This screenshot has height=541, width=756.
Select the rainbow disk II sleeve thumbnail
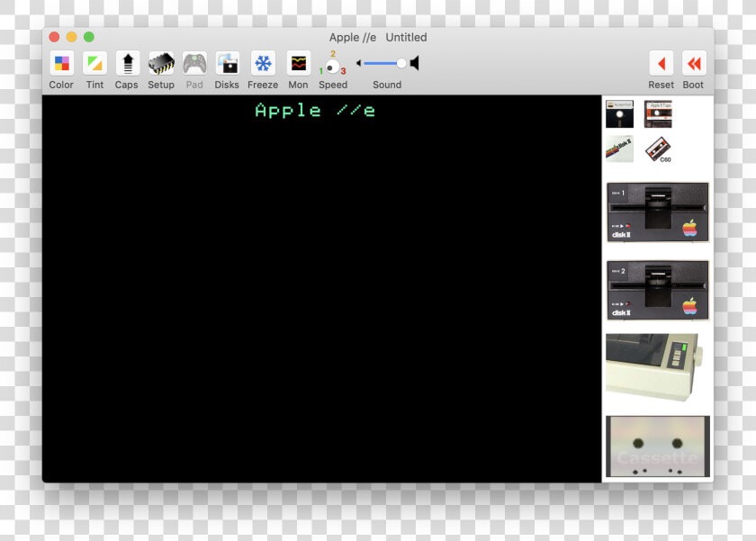tap(619, 149)
